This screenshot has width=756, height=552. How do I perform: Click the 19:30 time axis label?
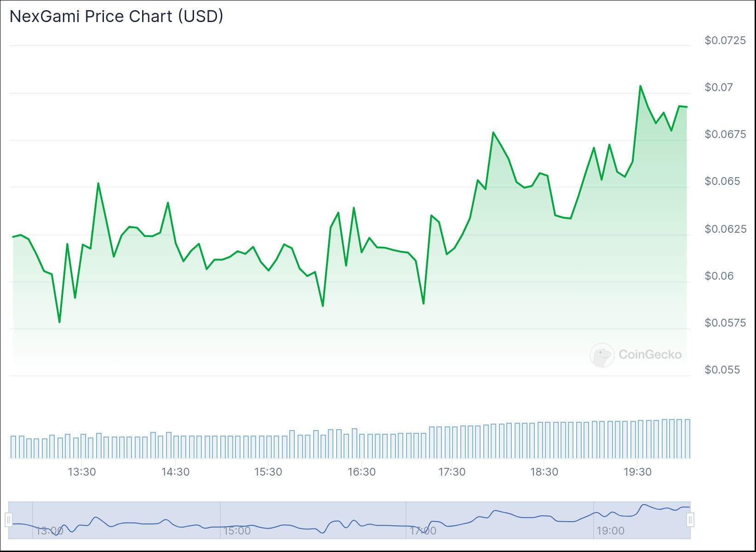point(637,472)
